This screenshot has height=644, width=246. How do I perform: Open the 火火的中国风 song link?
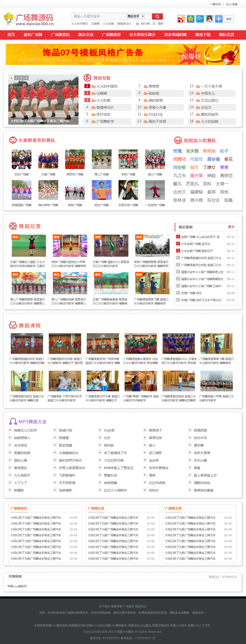point(106,86)
